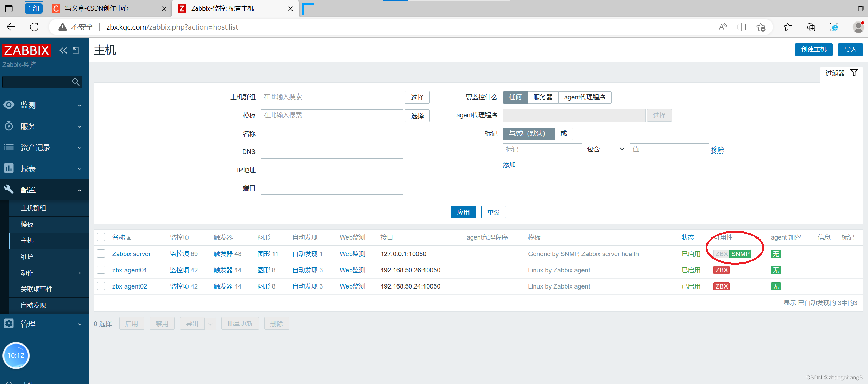Screen dimensions: 868x384
Task: Select 或 tag evaluation mode
Action: (x=564, y=134)
